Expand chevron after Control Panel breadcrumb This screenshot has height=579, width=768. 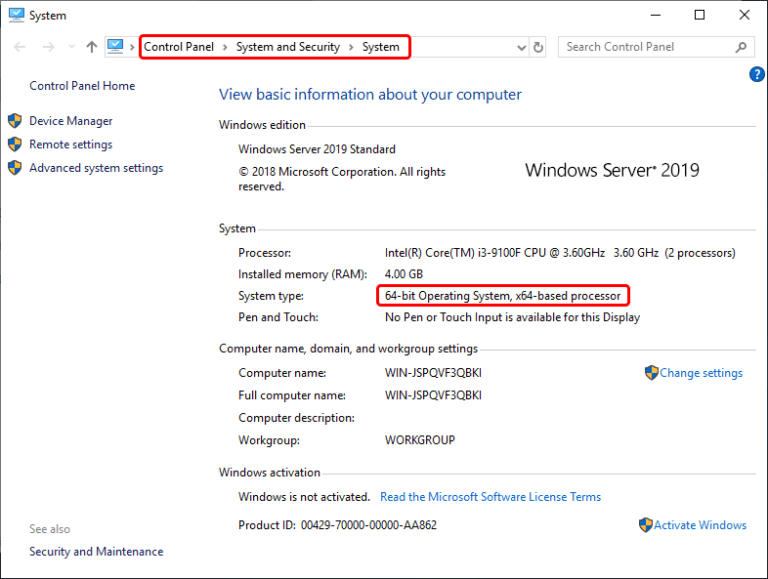click(225, 47)
